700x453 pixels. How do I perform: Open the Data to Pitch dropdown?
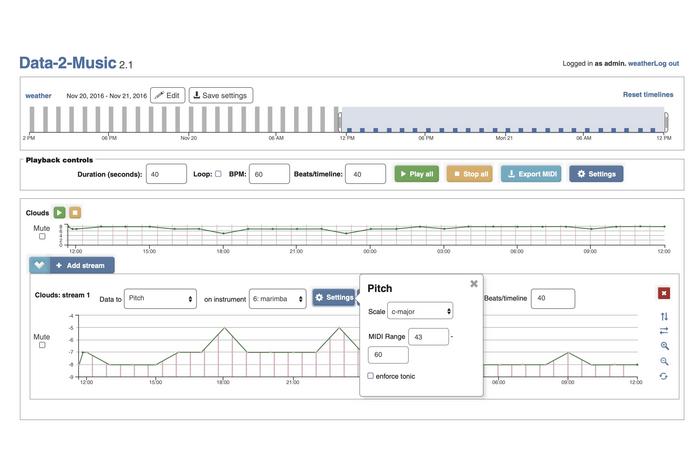(x=160, y=298)
